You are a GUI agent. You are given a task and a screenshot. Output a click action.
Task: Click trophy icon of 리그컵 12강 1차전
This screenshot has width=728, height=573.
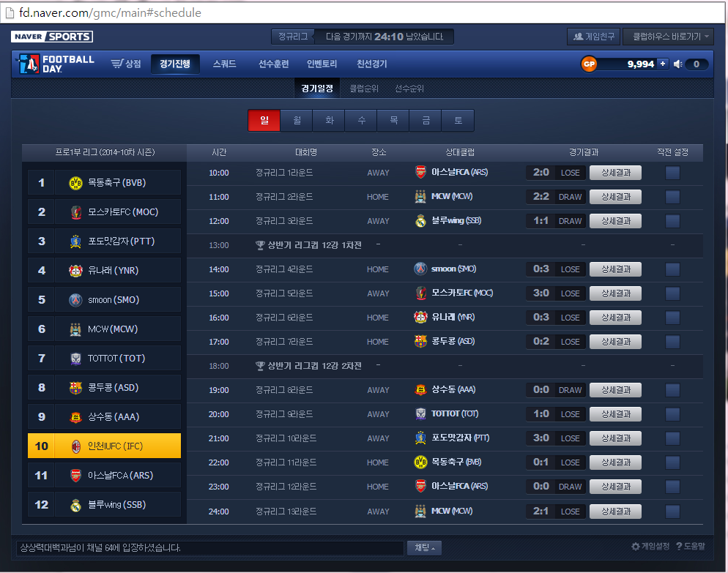[260, 245]
